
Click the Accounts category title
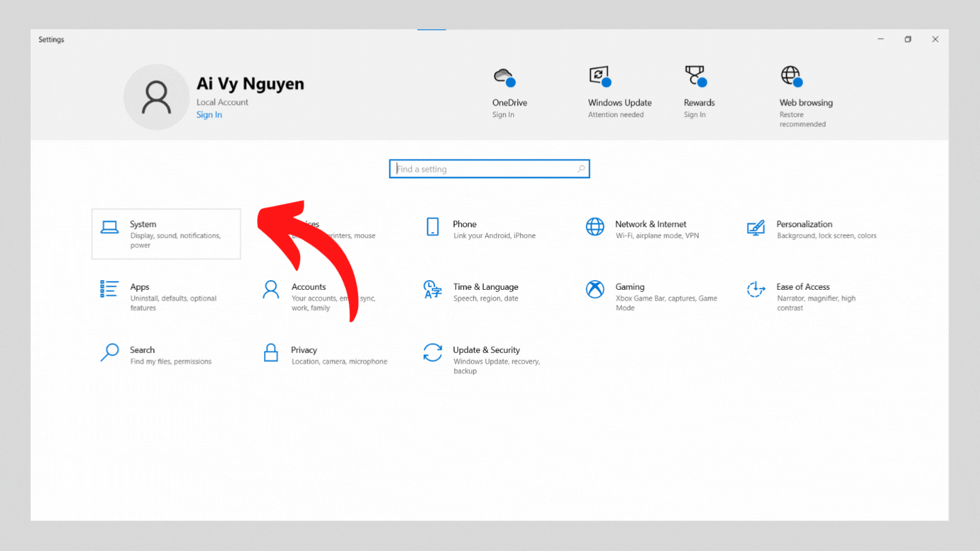coord(308,287)
